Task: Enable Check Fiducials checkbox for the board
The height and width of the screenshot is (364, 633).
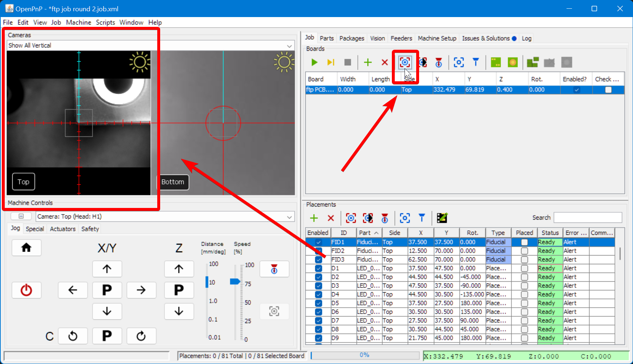Action: [608, 90]
